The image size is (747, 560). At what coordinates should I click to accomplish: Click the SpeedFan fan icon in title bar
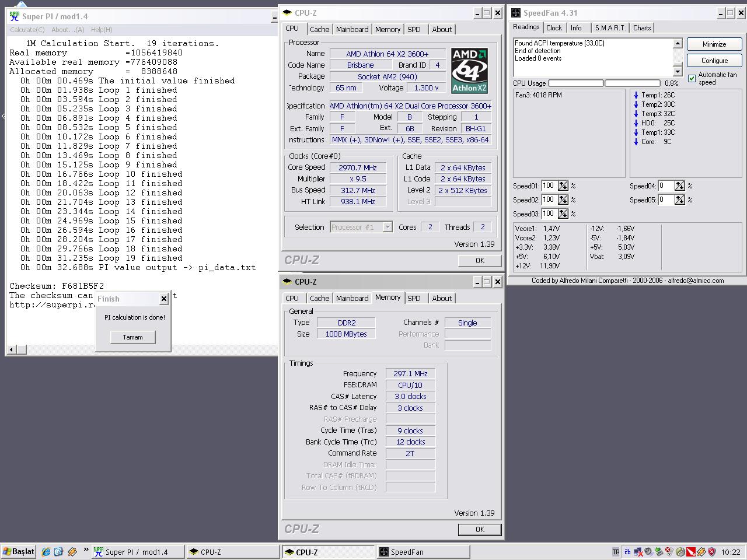pyautogui.click(x=516, y=13)
